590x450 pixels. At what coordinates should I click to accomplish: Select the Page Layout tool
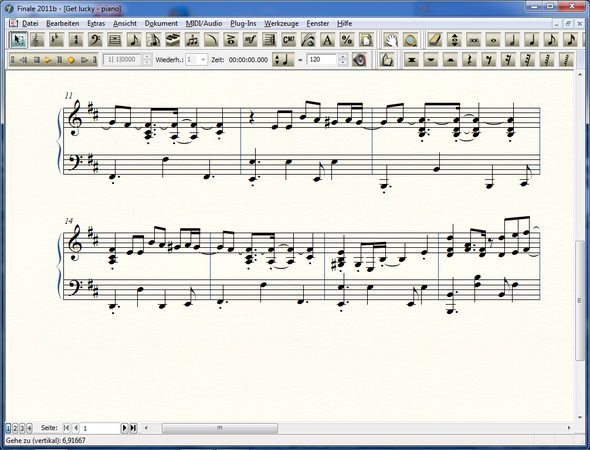pyautogui.click(x=366, y=40)
